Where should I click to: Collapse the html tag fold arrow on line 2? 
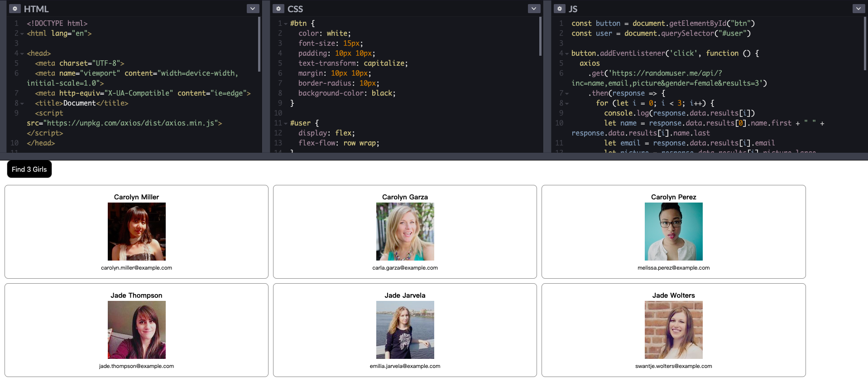[22, 34]
